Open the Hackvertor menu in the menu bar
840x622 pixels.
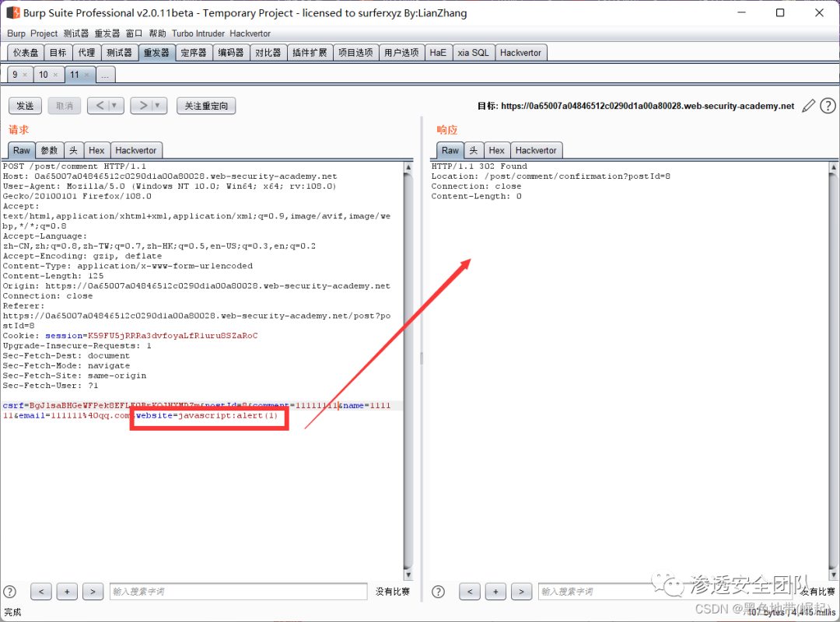[x=250, y=33]
